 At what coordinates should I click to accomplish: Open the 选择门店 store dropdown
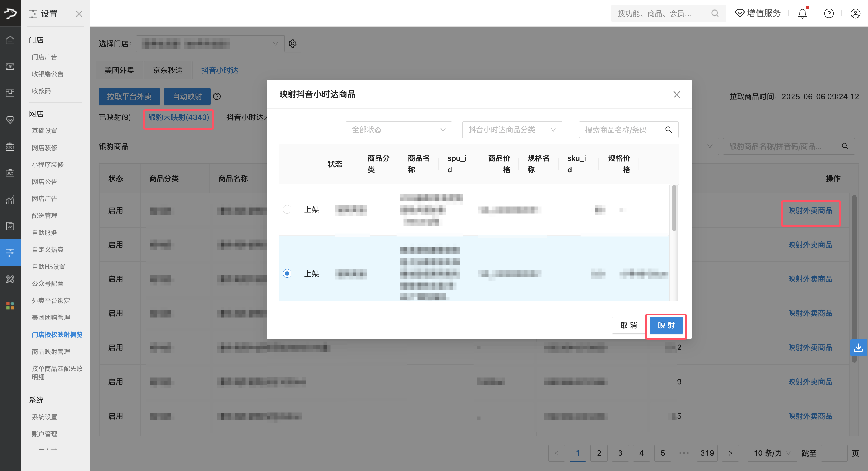210,43
